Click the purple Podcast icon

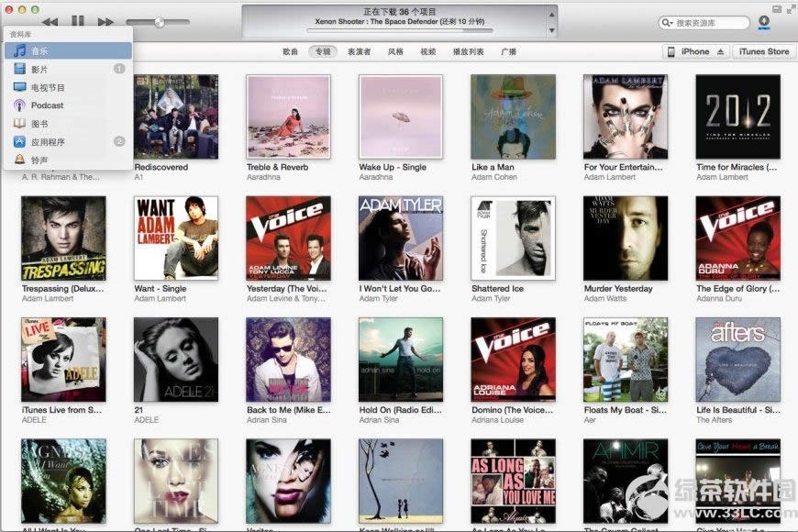(x=19, y=105)
